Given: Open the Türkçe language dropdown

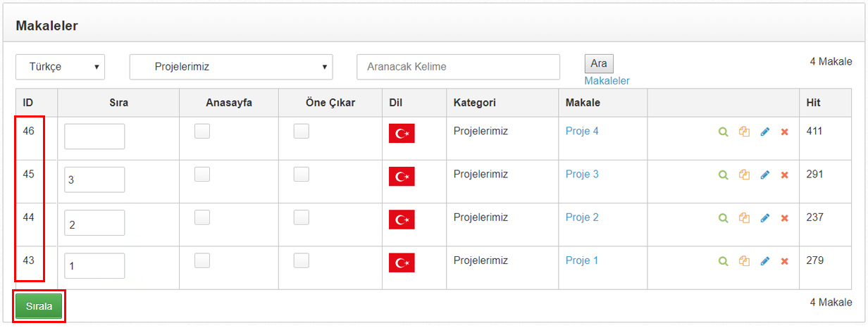Looking at the screenshot, I should 60,67.
